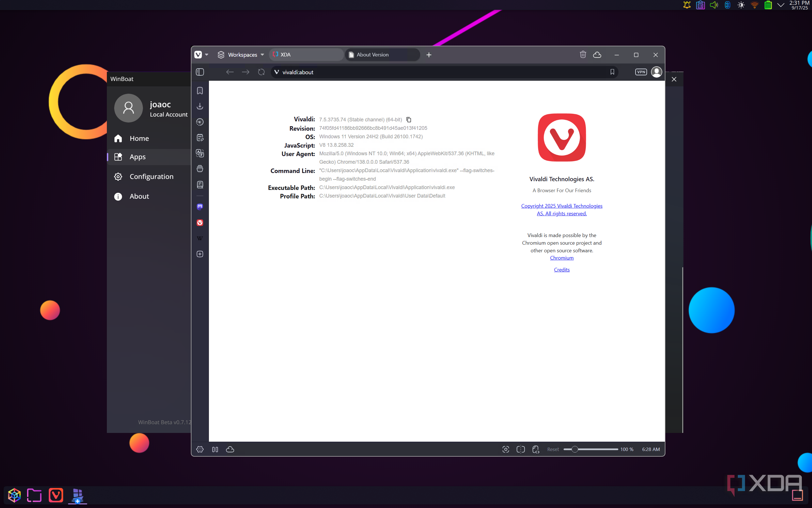Click the page zoom slider handle

pos(574,449)
